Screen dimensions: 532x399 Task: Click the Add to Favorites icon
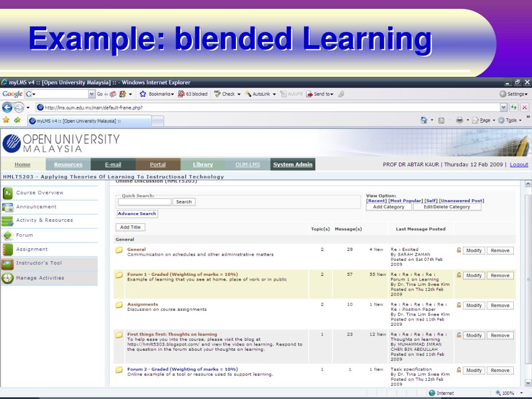pyautogui.click(x=17, y=120)
